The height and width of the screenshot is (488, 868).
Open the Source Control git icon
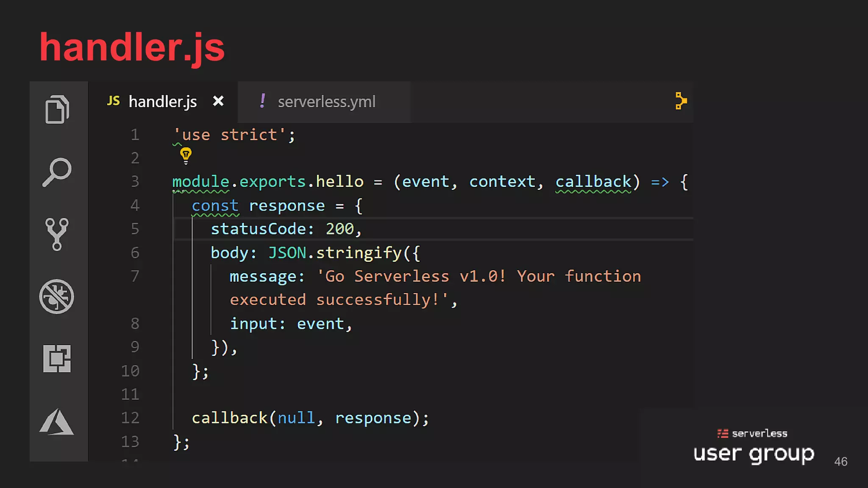(57, 234)
